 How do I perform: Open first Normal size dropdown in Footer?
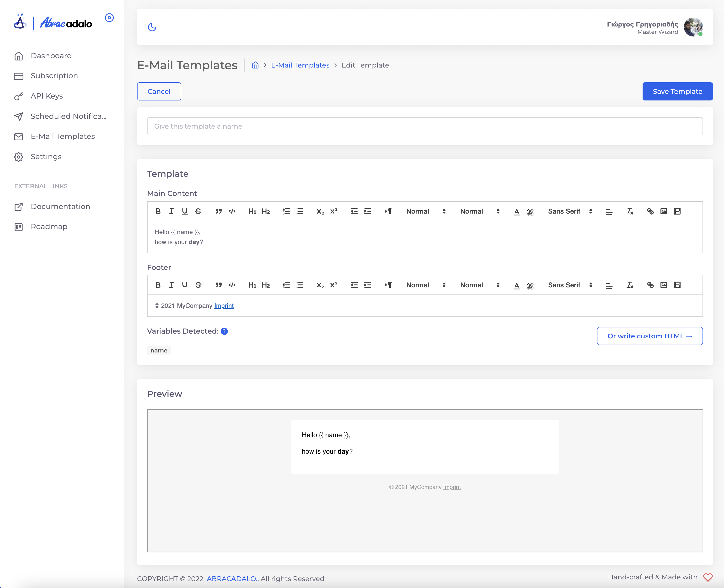(426, 285)
